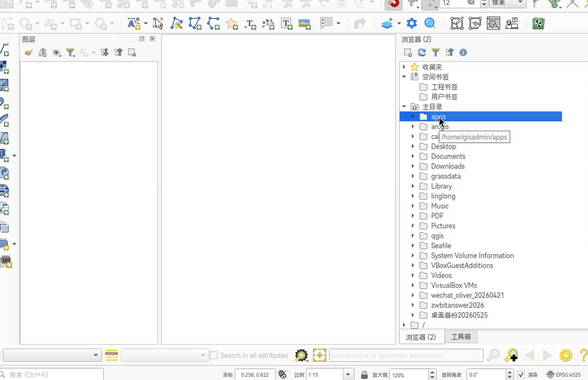The image size is (588, 380).
Task: Expand the grassdata folder arrow
Action: pos(413,176)
